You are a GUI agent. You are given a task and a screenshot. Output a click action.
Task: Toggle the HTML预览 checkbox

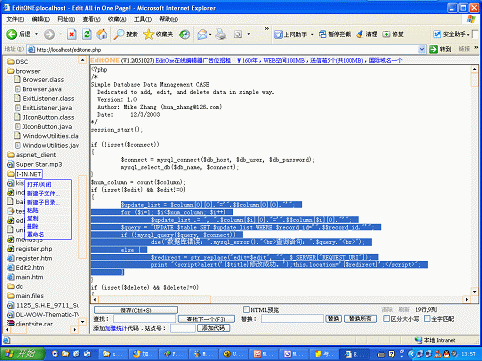pos(246,309)
